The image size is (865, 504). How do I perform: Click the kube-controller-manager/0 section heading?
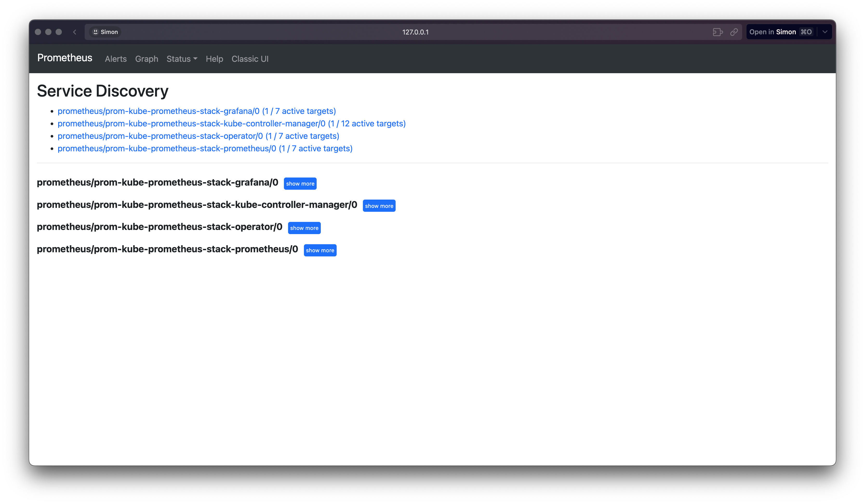pos(197,205)
